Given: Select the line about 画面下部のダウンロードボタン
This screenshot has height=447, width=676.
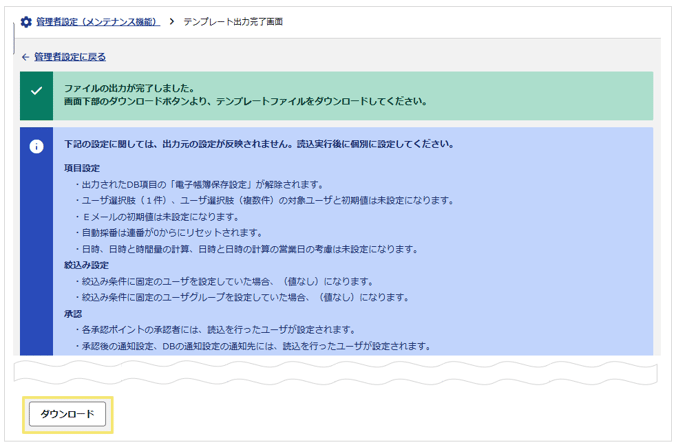Looking at the screenshot, I should coord(245,101).
